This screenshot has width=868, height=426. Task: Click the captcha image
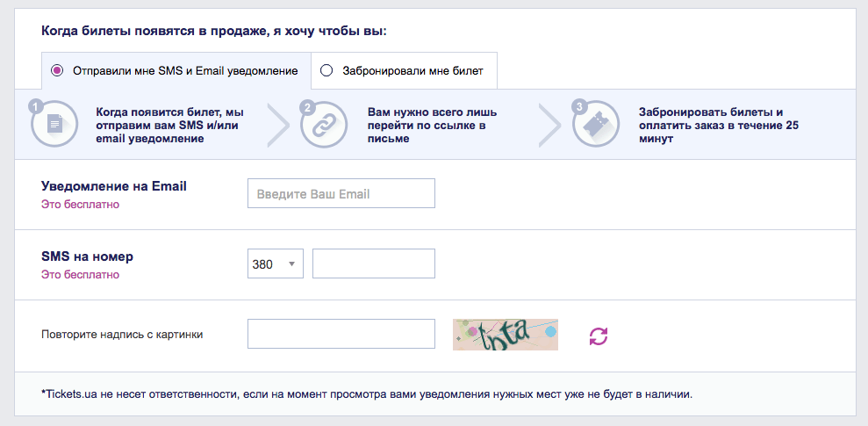point(505,334)
